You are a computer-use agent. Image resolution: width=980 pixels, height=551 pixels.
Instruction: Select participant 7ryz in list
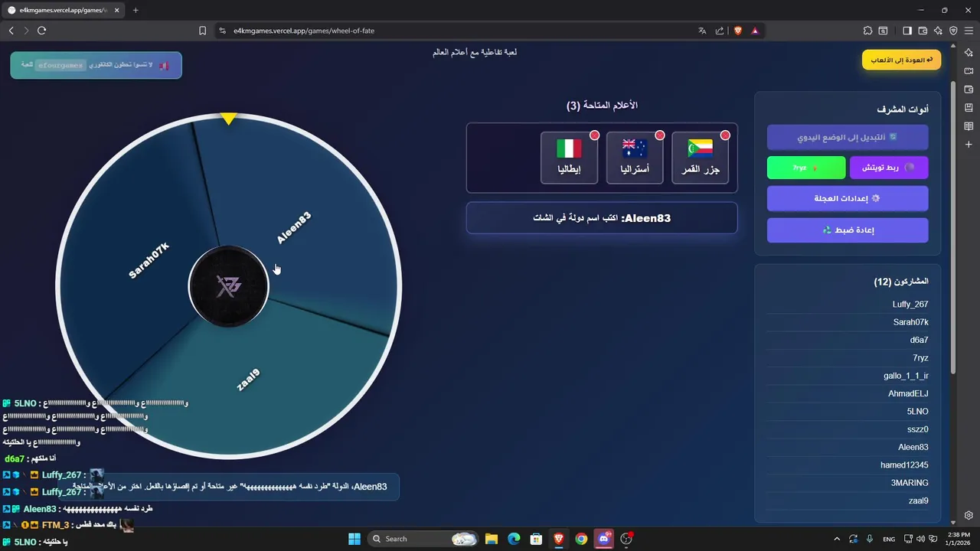click(848, 357)
